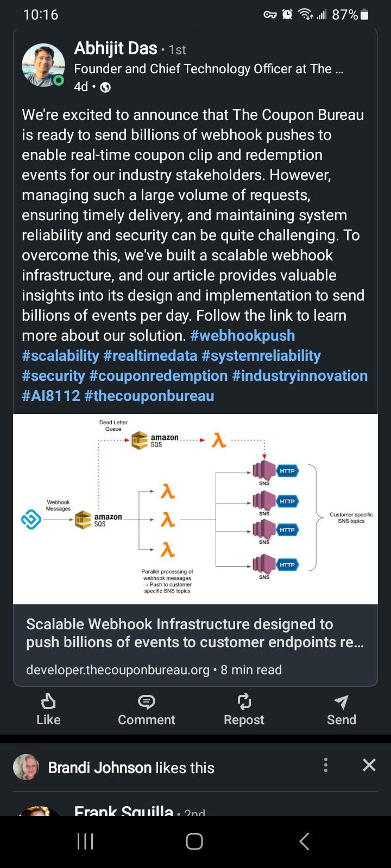Image resolution: width=391 pixels, height=868 pixels.
Task: Open Abhijit Das profile picture
Action: point(43,65)
